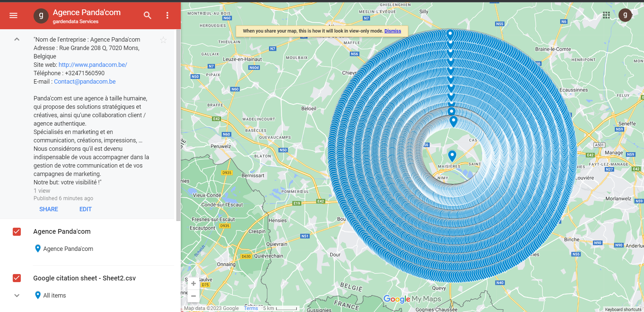Collapse the map description panel
Image resolution: width=644 pixels, height=312 pixels.
[x=17, y=40]
